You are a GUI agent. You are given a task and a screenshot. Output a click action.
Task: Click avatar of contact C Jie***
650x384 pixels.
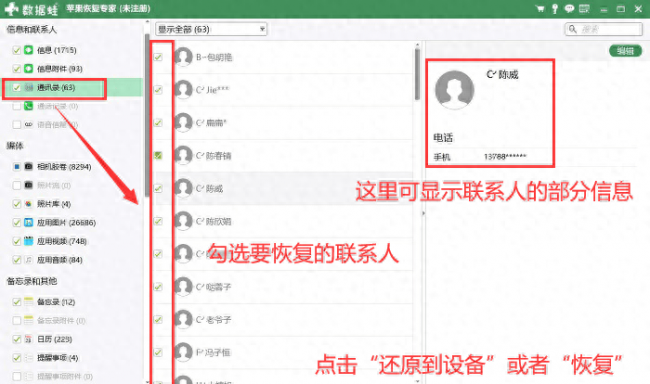click(x=183, y=90)
